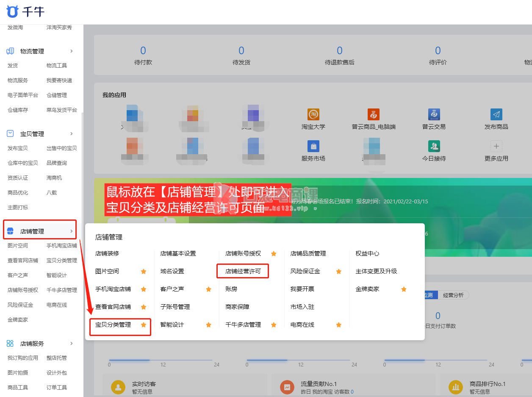Open 店铺装修 in the popup menu
The width and height of the screenshot is (532, 397).
(x=107, y=253)
